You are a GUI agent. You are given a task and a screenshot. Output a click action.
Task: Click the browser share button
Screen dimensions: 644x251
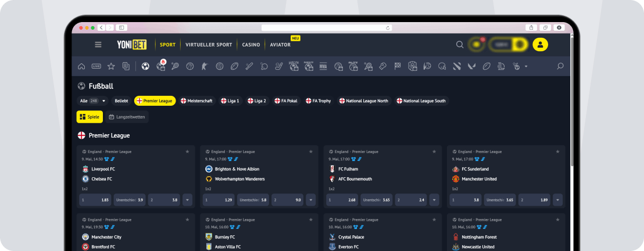pyautogui.click(x=531, y=27)
